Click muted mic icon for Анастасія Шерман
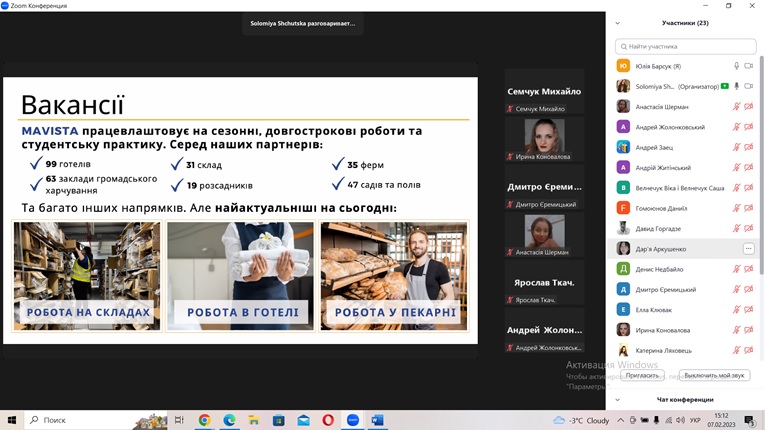 tap(736, 107)
